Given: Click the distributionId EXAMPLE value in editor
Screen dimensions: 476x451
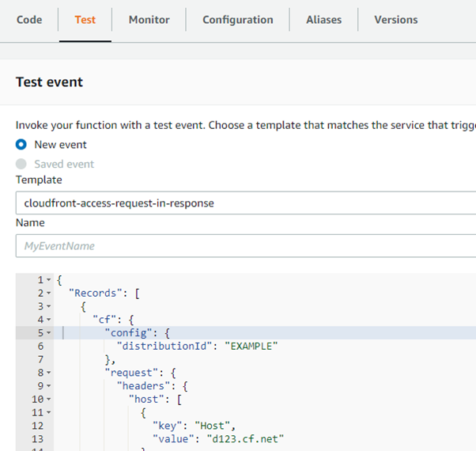Looking at the screenshot, I should tap(251, 346).
